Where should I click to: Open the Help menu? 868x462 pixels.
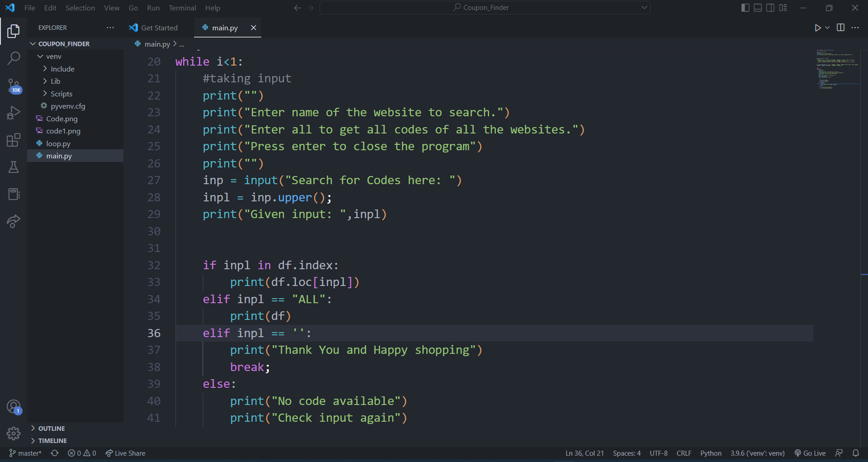point(212,8)
